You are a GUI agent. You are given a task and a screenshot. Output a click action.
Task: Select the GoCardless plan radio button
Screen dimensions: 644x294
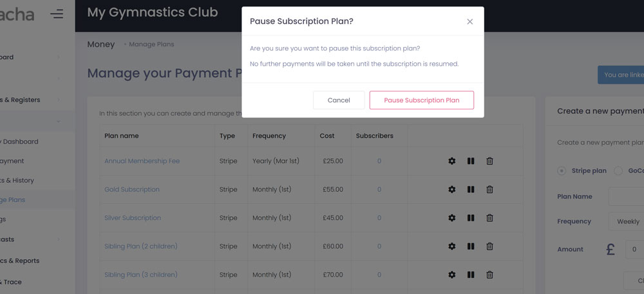click(618, 171)
